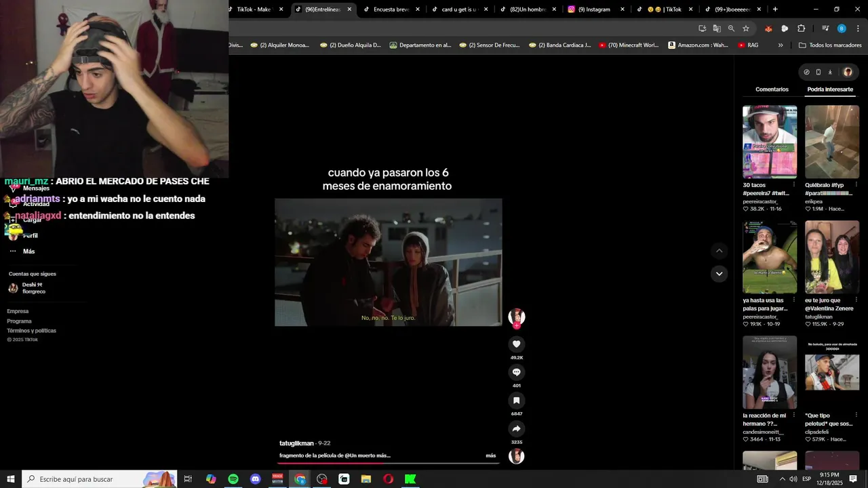The height and width of the screenshot is (488, 868).
Task: Open the RAG YouTube bookmark
Action: (748, 45)
